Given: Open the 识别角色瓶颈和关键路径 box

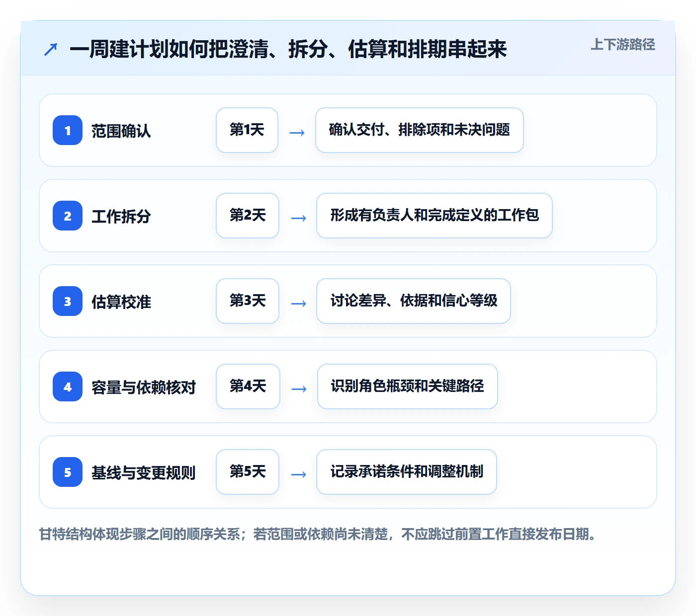Looking at the screenshot, I should point(408,386).
